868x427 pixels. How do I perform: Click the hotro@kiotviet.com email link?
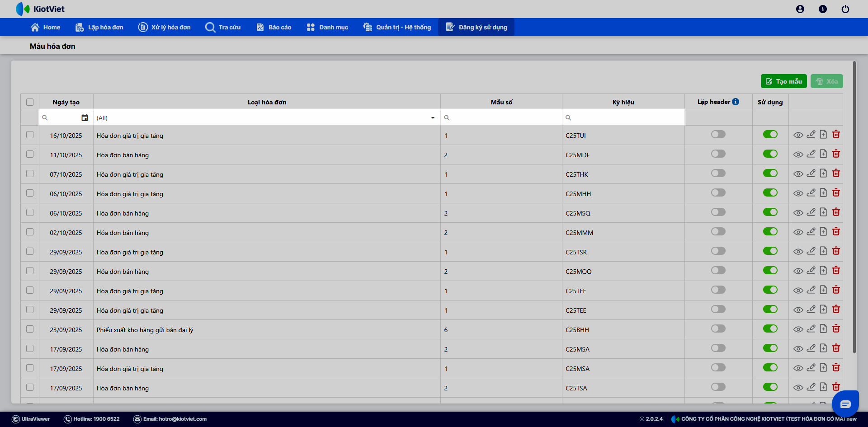coord(170,419)
